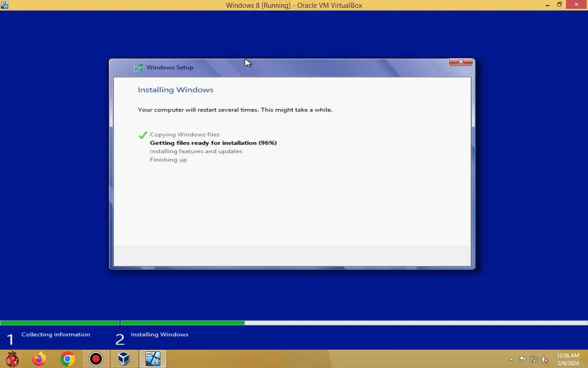The height and width of the screenshot is (368, 588).
Task: Close the Windows Setup dialog
Action: pos(460,62)
